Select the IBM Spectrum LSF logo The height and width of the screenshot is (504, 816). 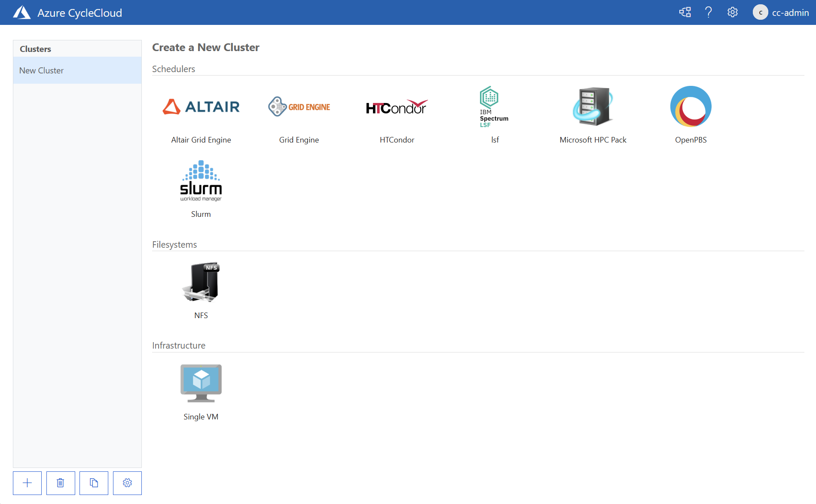[x=494, y=106]
